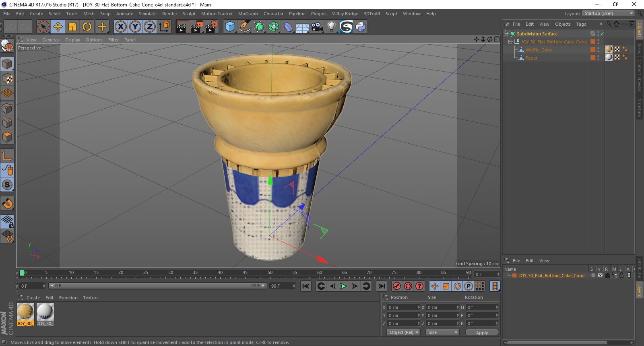Click the Y position input field

(x=404, y=315)
